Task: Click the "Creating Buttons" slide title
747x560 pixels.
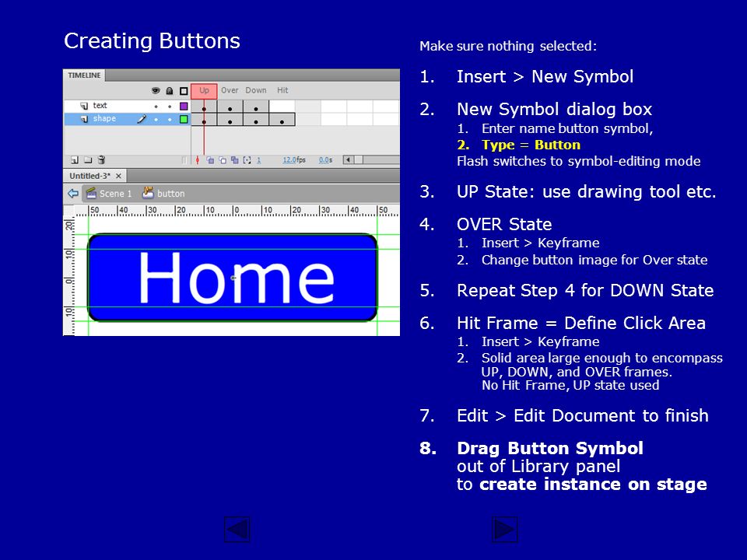Action: pyautogui.click(x=152, y=41)
